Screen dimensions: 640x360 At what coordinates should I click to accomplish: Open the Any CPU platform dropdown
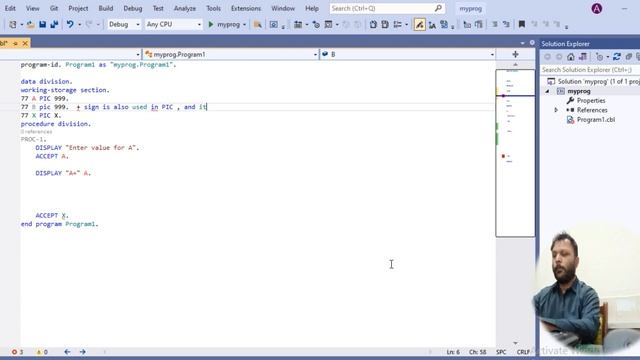[x=173, y=24]
